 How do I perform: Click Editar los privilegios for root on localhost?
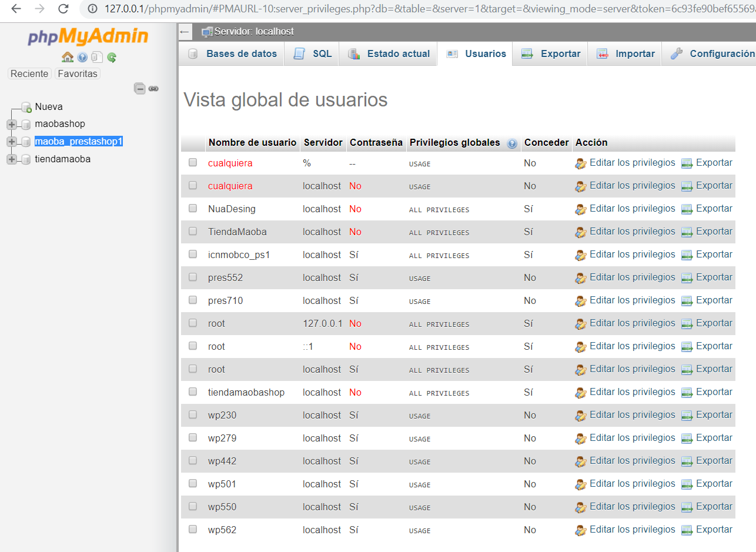click(x=633, y=369)
